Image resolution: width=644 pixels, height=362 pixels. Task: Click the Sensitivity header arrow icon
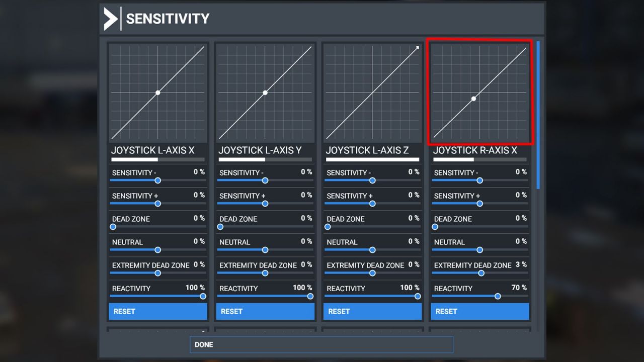(111, 19)
